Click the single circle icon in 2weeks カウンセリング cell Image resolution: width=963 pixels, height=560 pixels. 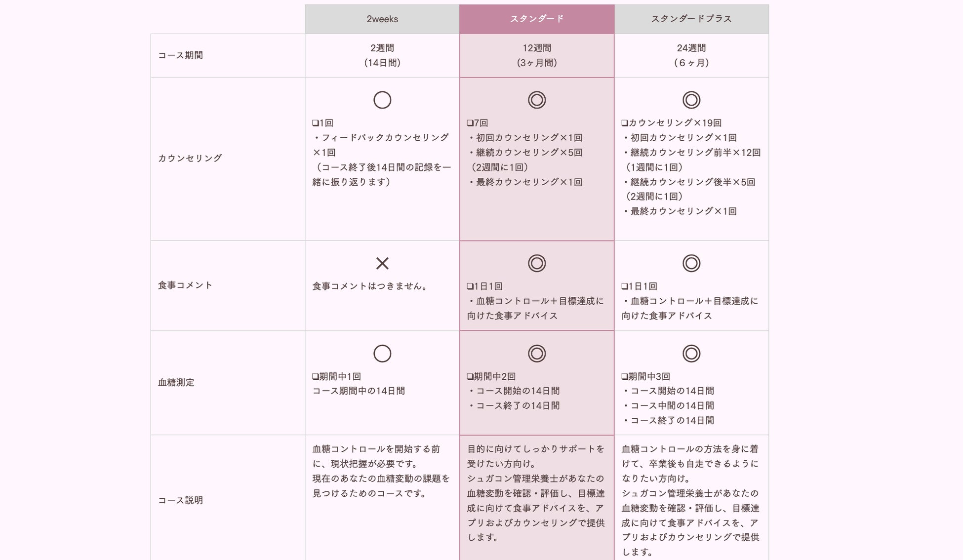pyautogui.click(x=382, y=100)
